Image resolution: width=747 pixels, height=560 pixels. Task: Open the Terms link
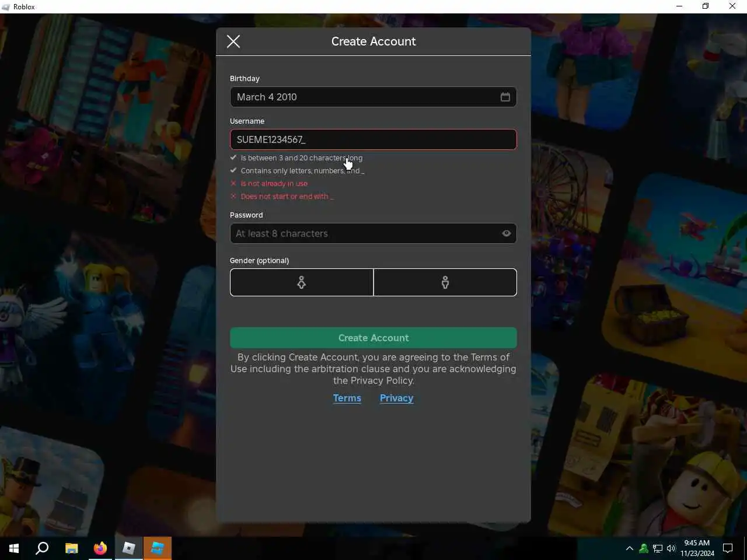347,398
